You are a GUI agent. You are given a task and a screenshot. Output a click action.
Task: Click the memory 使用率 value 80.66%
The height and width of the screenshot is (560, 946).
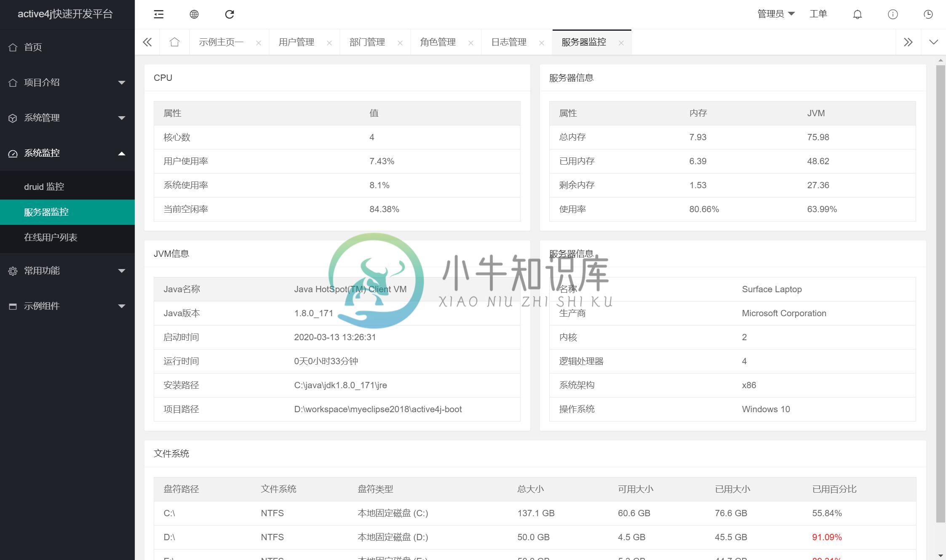coord(704,209)
